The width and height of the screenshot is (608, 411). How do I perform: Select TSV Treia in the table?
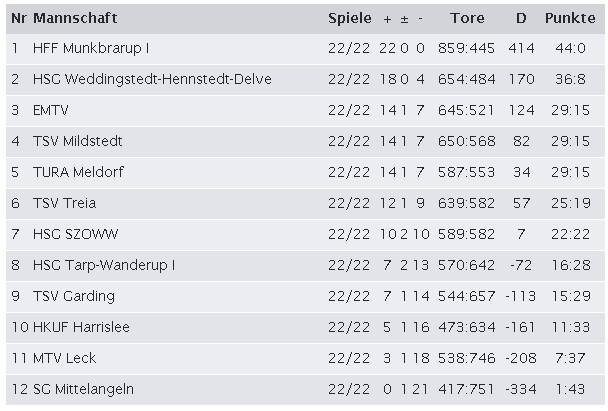tap(65, 203)
